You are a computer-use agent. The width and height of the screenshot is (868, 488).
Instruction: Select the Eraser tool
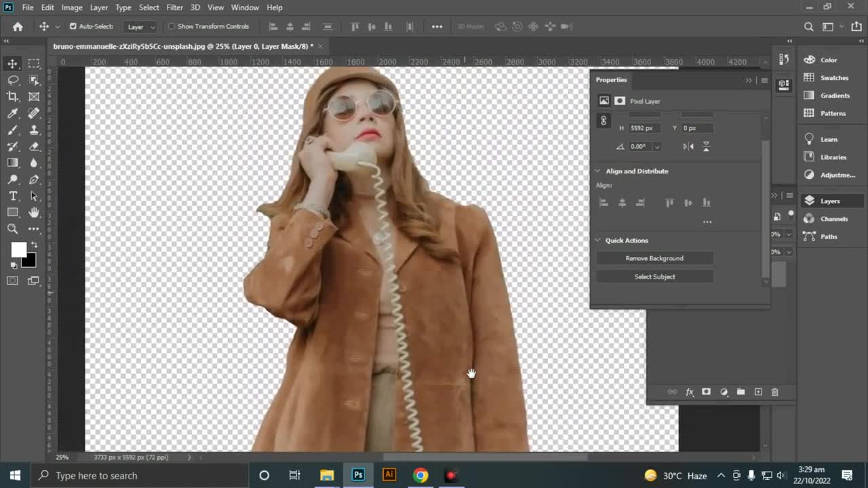pyautogui.click(x=34, y=146)
